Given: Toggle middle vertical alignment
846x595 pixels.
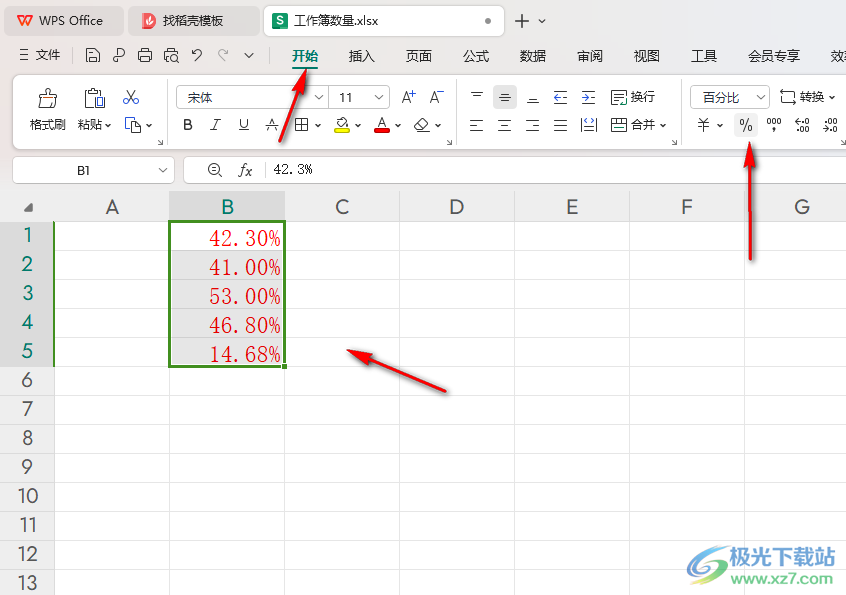Looking at the screenshot, I should click(504, 97).
